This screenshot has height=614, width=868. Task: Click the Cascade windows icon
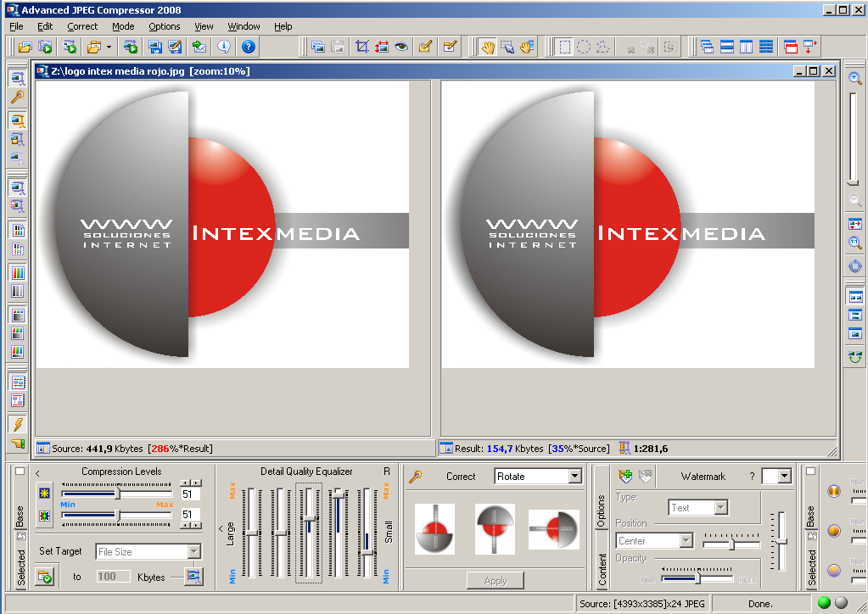(x=707, y=47)
